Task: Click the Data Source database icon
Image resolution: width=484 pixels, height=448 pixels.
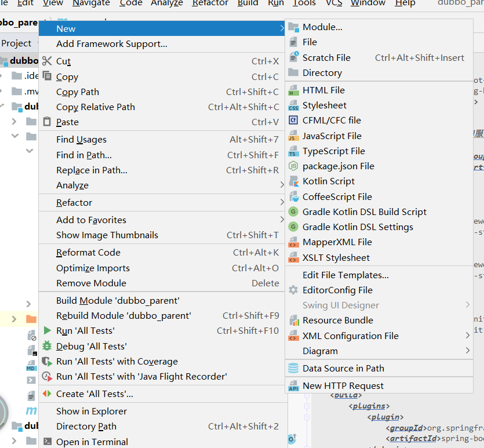Action: (293, 368)
